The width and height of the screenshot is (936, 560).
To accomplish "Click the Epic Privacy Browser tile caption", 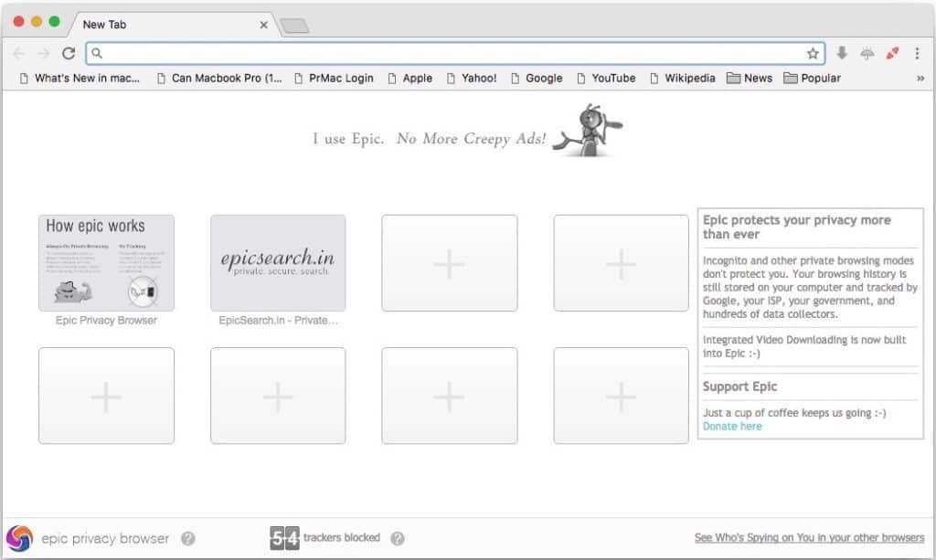I will tap(106, 321).
